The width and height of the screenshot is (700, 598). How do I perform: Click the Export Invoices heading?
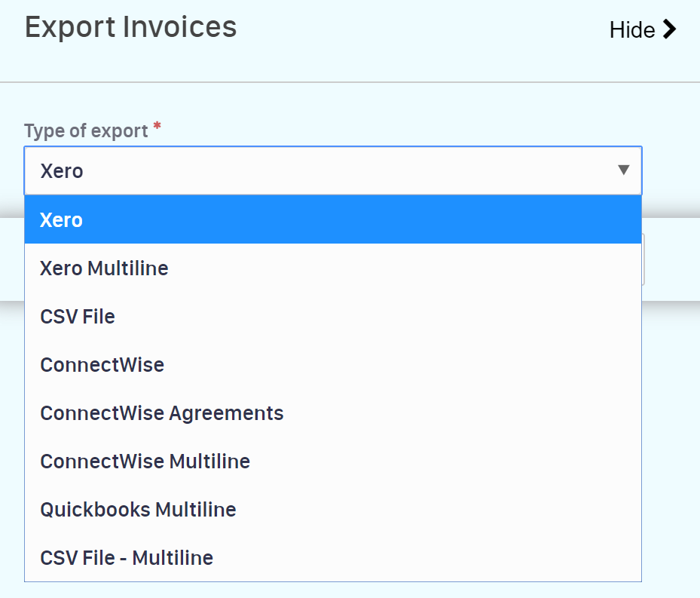130,27
